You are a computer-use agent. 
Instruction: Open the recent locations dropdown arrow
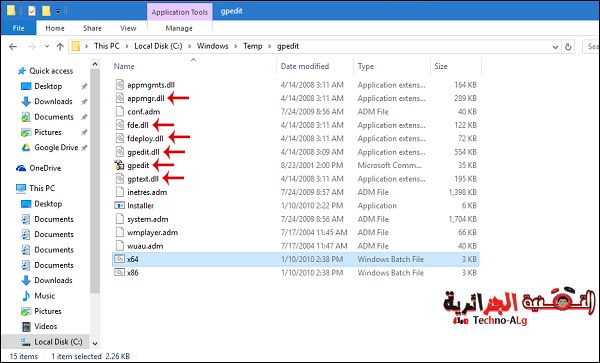click(x=47, y=46)
